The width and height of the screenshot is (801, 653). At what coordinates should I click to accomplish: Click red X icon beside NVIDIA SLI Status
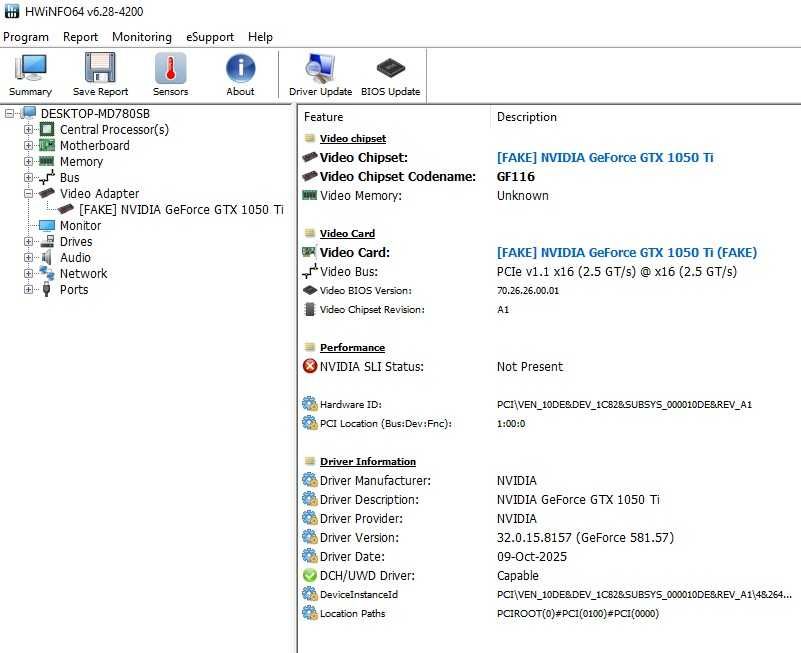tap(310, 366)
